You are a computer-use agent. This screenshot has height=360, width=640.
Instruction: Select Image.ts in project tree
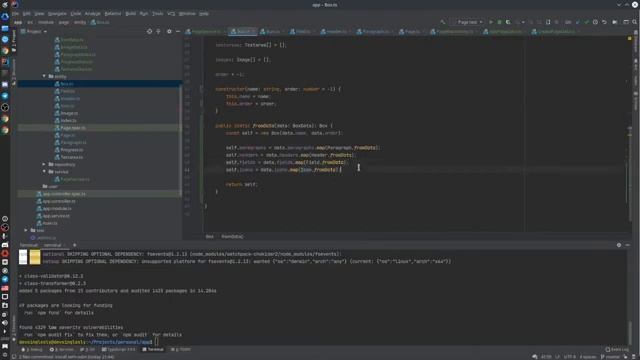(69, 113)
